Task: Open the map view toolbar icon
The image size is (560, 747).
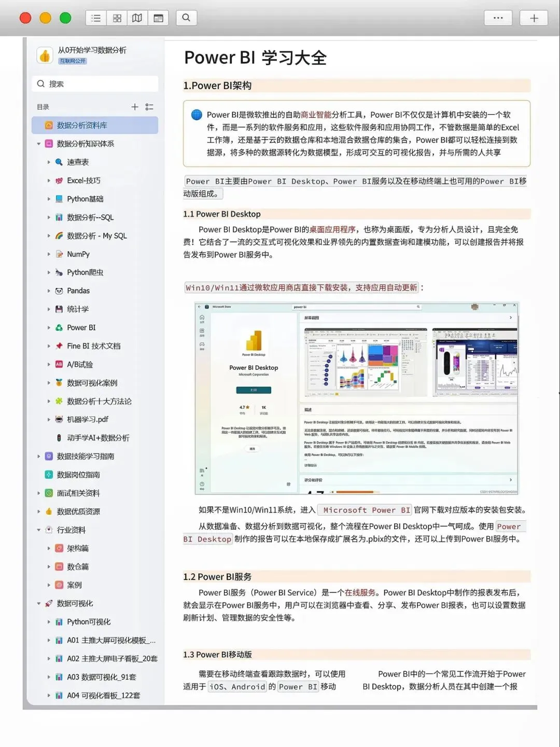Action: 137,18
